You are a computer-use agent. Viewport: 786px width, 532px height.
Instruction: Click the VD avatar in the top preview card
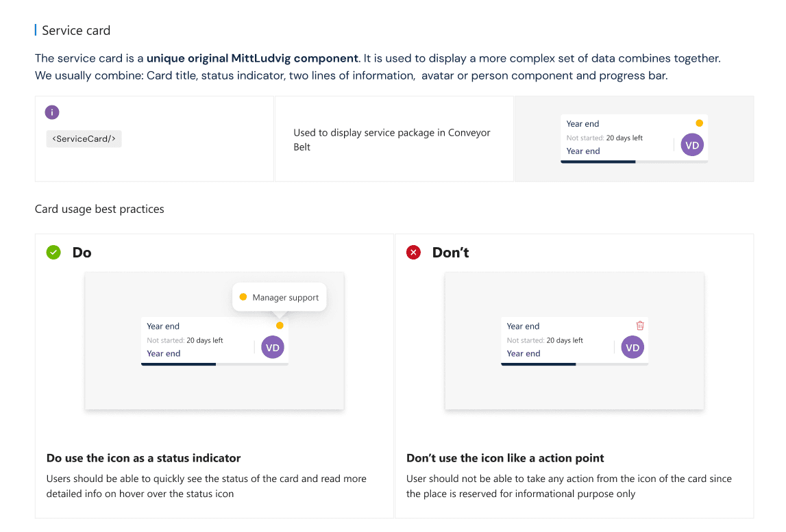tap(692, 144)
